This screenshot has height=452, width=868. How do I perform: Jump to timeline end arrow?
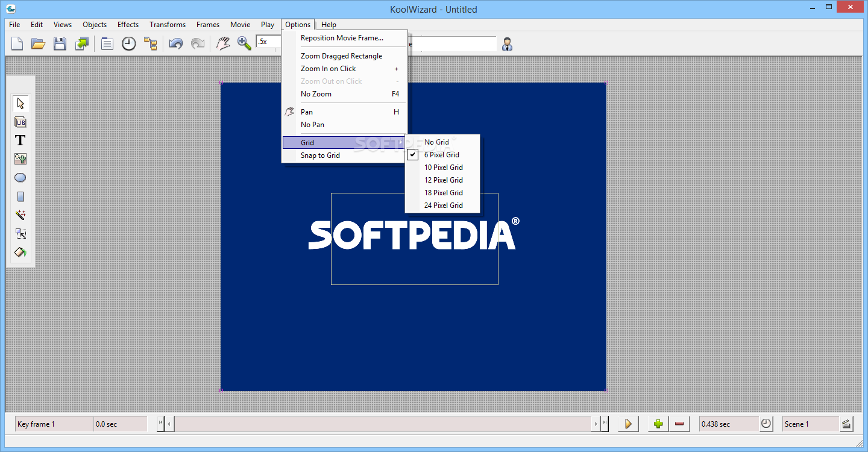pyautogui.click(x=605, y=424)
